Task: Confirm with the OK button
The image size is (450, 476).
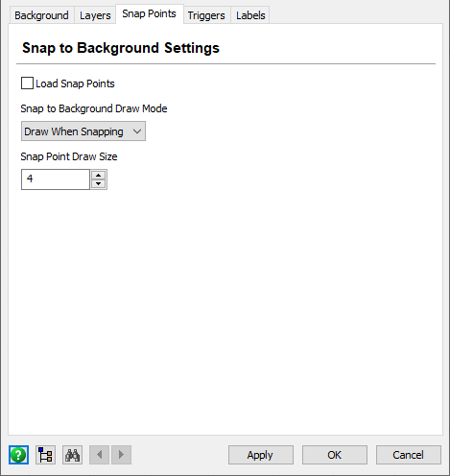Action: pos(335,455)
